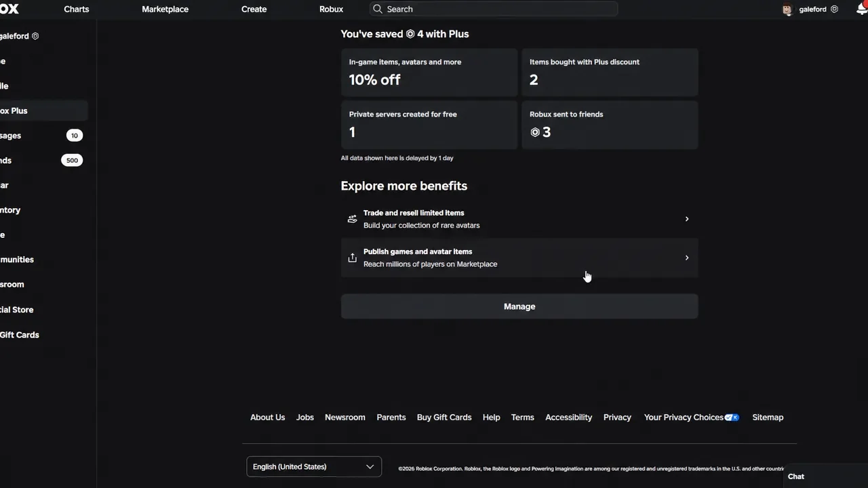868x488 pixels.
Task: Click the Robux icon in Robux sent to friends
Action: [x=535, y=132]
